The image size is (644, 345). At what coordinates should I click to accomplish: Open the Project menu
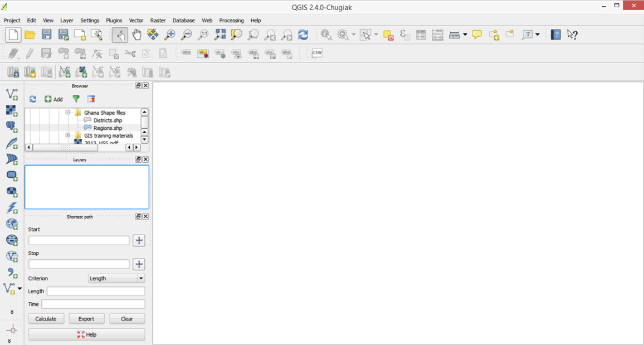click(12, 20)
